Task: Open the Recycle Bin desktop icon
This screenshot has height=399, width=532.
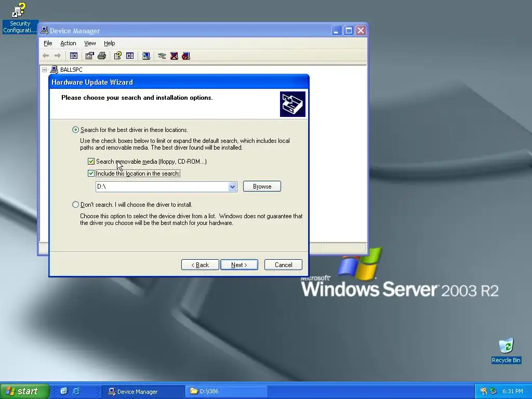Action: (506, 351)
